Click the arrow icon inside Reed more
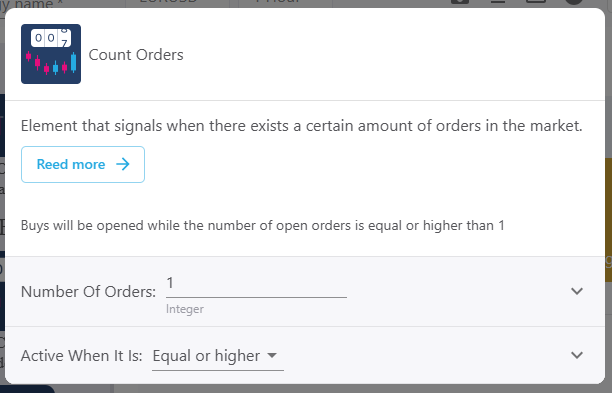612x393 pixels. (123, 164)
